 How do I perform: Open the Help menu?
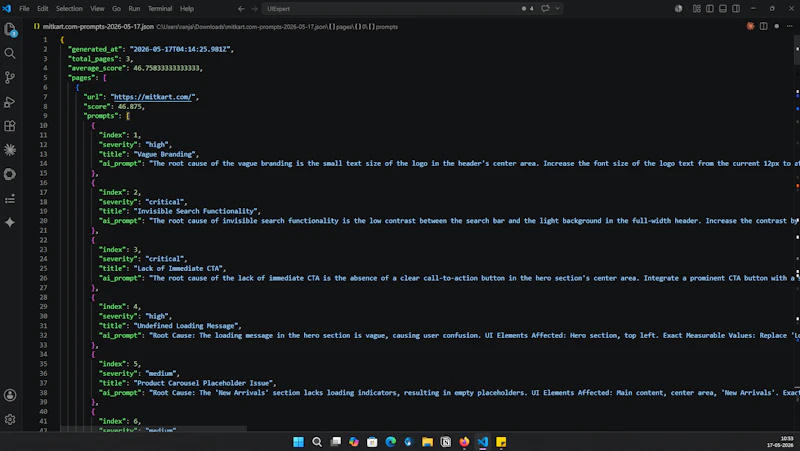click(x=187, y=9)
